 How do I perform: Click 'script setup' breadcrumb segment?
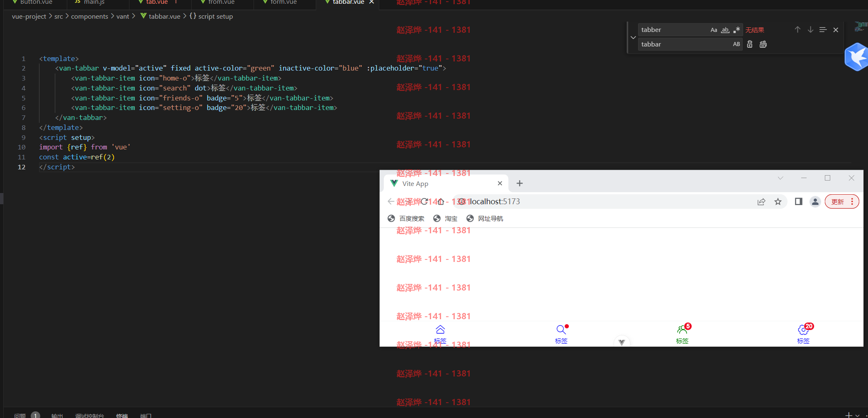point(215,17)
